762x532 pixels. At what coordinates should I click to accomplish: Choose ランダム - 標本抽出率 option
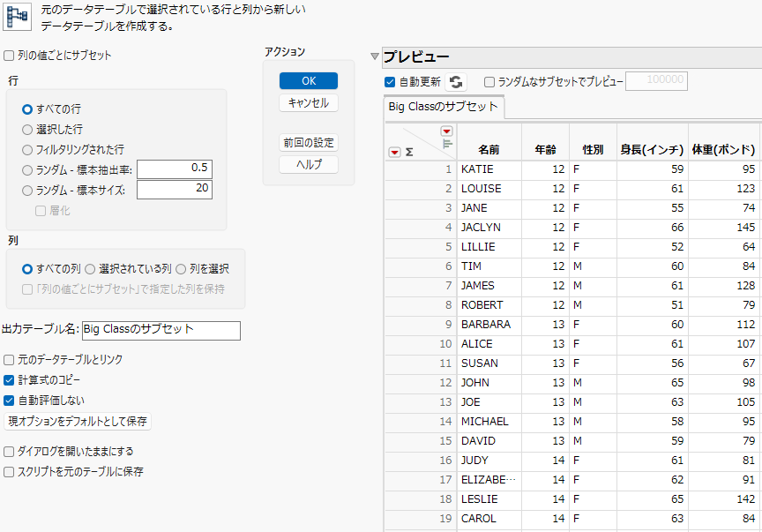[x=27, y=170]
